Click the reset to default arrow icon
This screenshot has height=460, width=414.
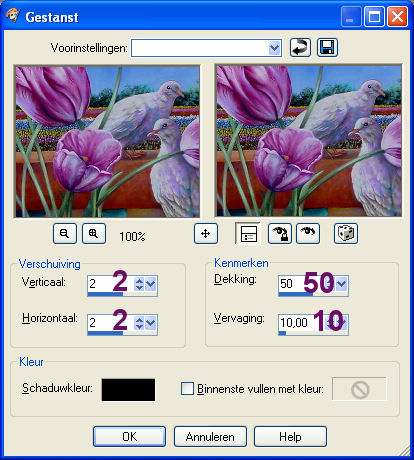click(300, 47)
